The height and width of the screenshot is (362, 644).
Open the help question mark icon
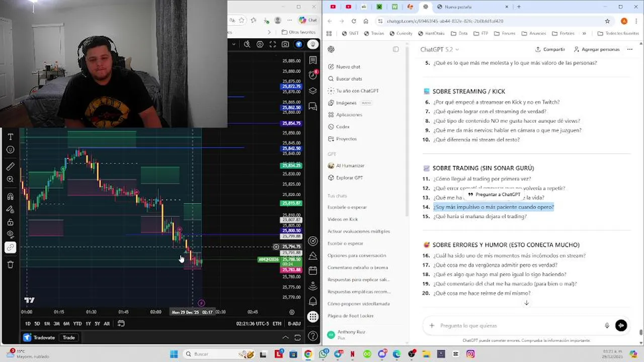(313, 336)
